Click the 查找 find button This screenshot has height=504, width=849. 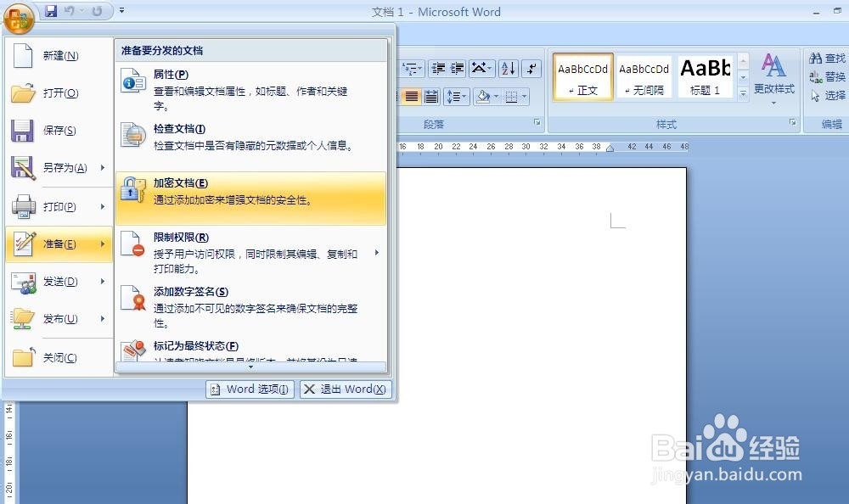click(x=827, y=58)
